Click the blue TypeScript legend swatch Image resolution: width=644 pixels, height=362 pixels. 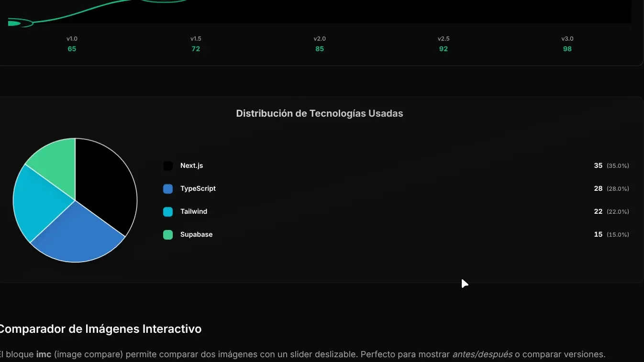(168, 189)
